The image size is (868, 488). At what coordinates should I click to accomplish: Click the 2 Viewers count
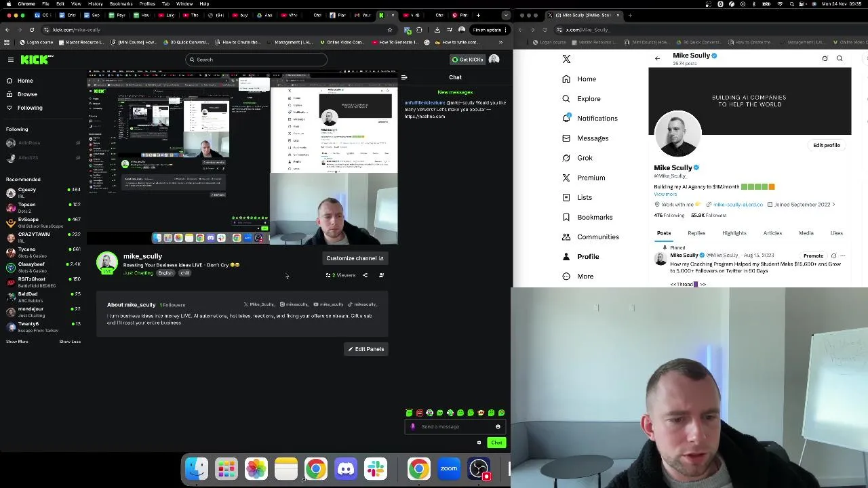[340, 275]
